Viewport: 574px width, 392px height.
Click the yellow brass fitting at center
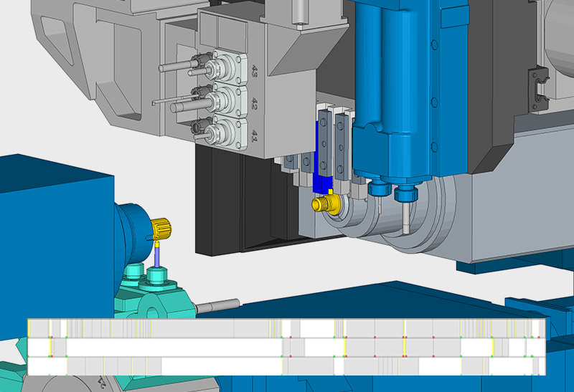324,206
